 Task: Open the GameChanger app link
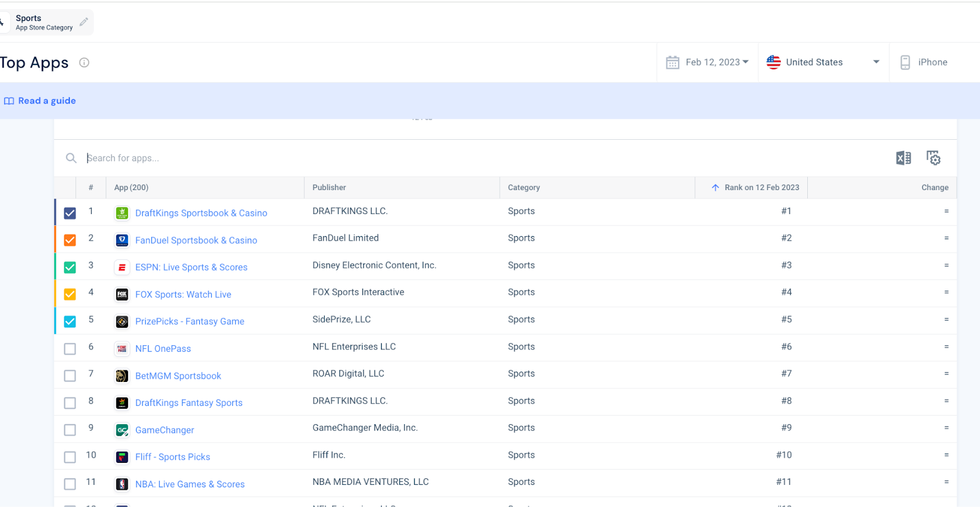tap(165, 430)
